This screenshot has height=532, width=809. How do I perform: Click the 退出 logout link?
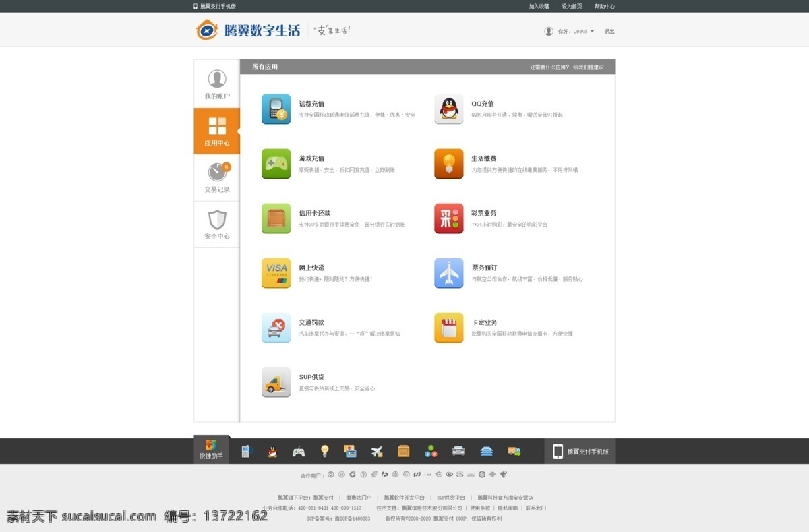609,32
